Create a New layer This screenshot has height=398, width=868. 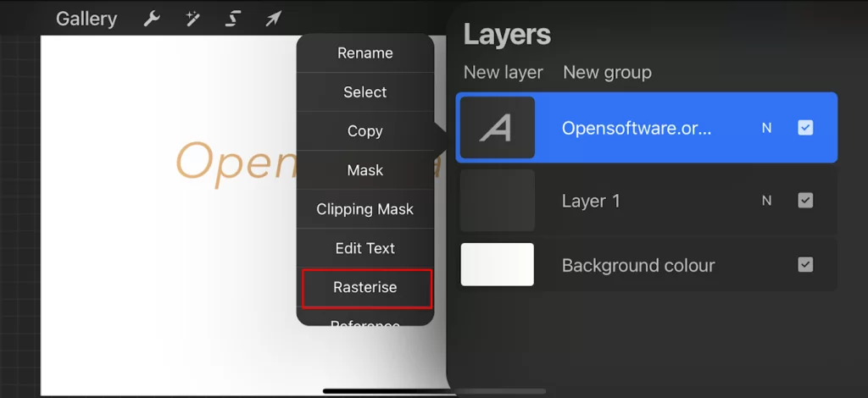pyautogui.click(x=504, y=73)
